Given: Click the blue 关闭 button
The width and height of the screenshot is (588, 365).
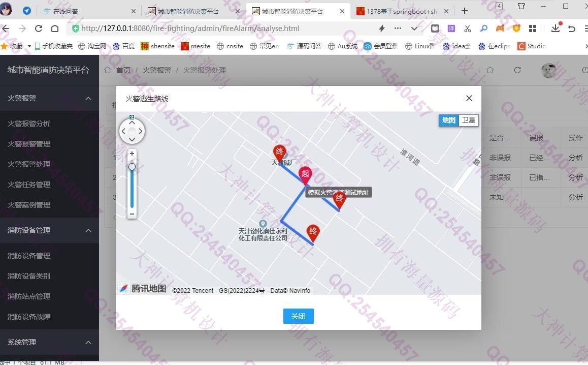Looking at the screenshot, I should 298,316.
